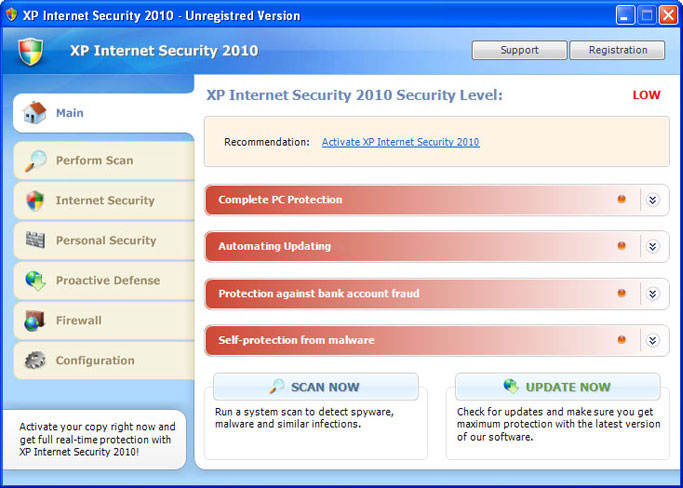Open the Configuration tab

tap(104, 360)
